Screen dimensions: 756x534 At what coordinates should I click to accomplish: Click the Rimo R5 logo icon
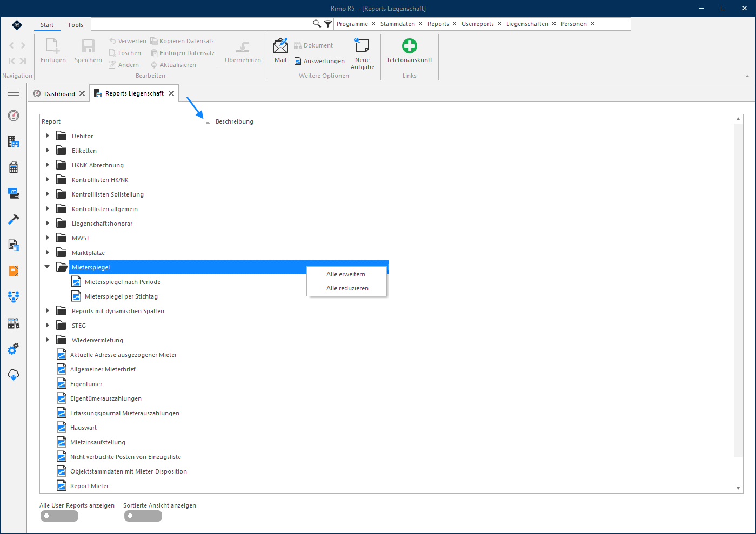(x=17, y=25)
